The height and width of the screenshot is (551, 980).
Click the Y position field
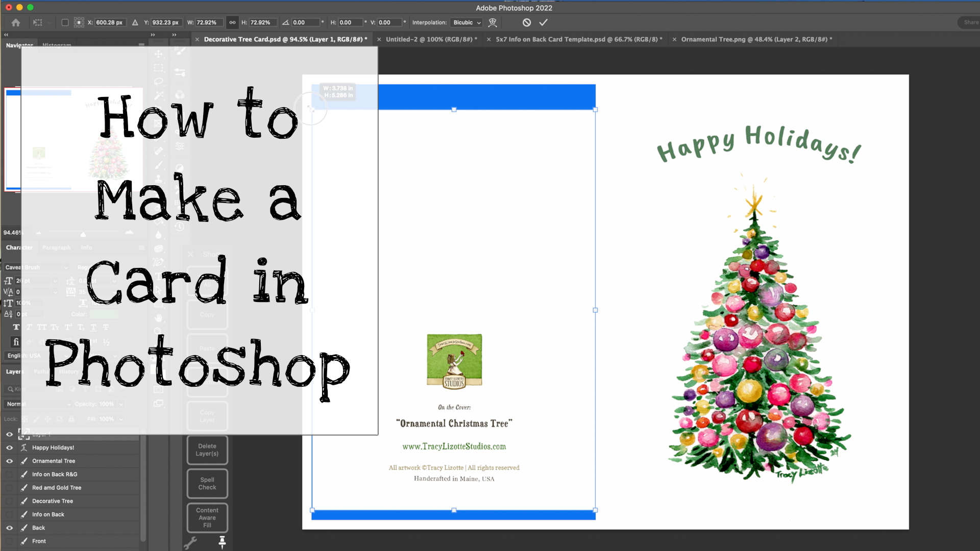[166, 22]
